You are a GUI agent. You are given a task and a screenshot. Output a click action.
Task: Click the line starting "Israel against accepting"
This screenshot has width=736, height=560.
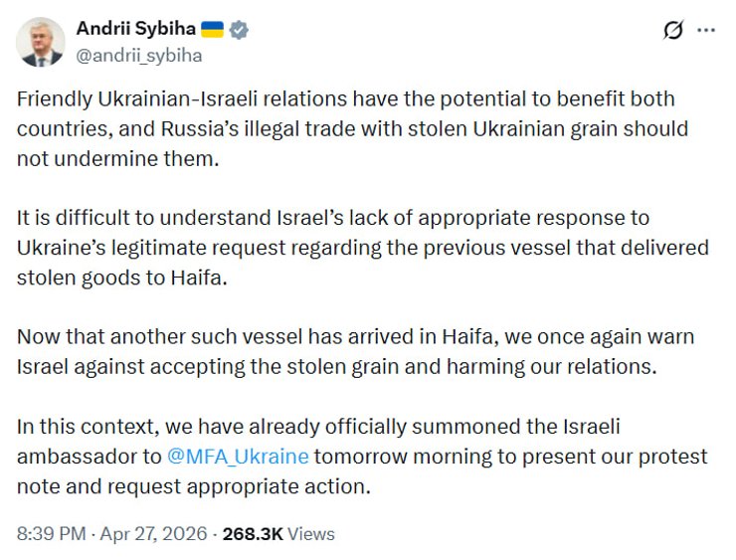[338, 366]
